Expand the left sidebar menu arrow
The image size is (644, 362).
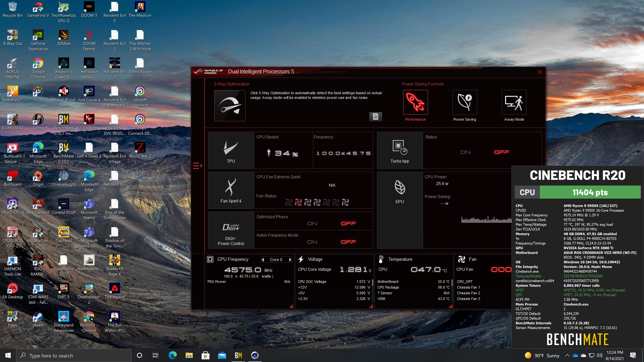point(198,166)
